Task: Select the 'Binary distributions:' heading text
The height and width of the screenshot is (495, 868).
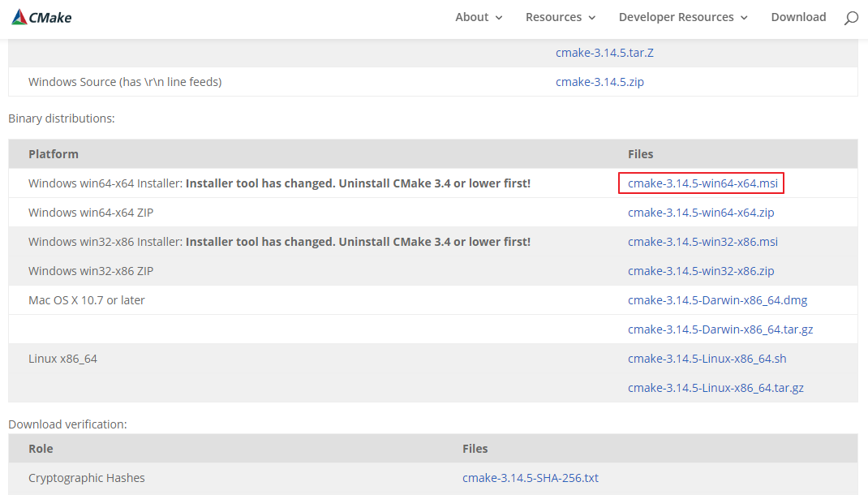Action: point(62,118)
